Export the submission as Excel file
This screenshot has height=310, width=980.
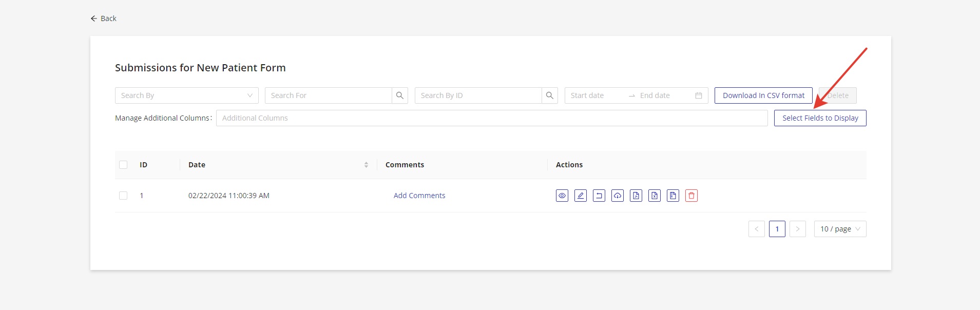[x=654, y=196]
